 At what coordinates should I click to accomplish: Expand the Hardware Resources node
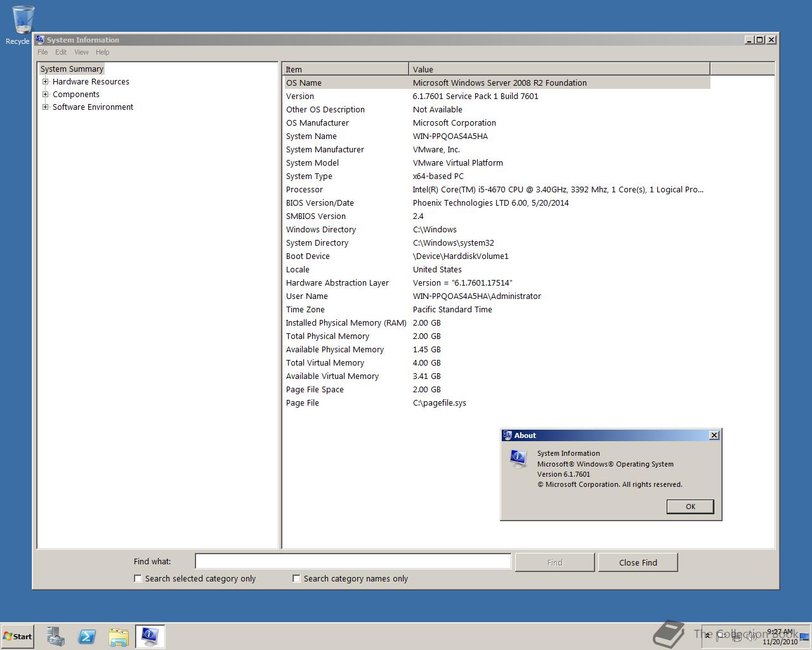[x=46, y=82]
